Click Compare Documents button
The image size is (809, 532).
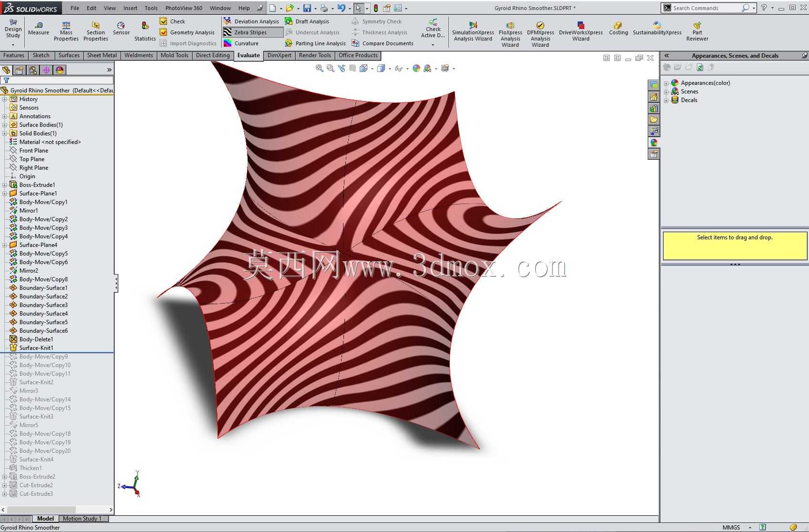click(383, 43)
